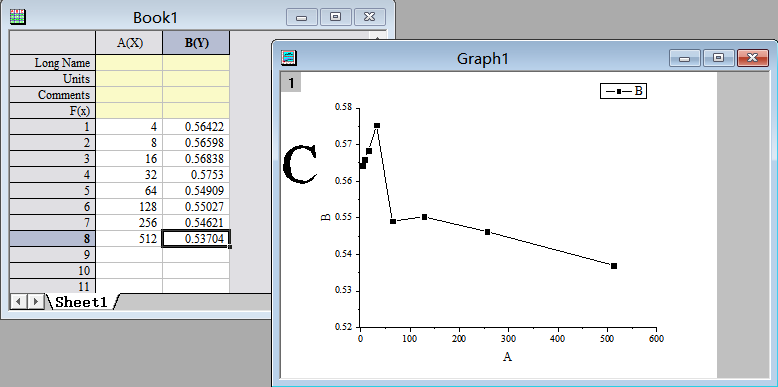Select row header 1
Screen dimensions: 778x387
pos(53,127)
